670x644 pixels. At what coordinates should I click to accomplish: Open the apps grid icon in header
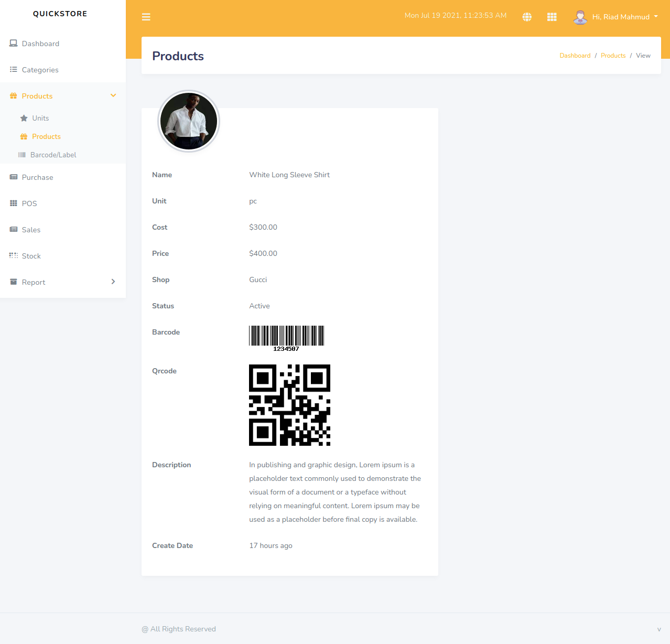[552, 17]
